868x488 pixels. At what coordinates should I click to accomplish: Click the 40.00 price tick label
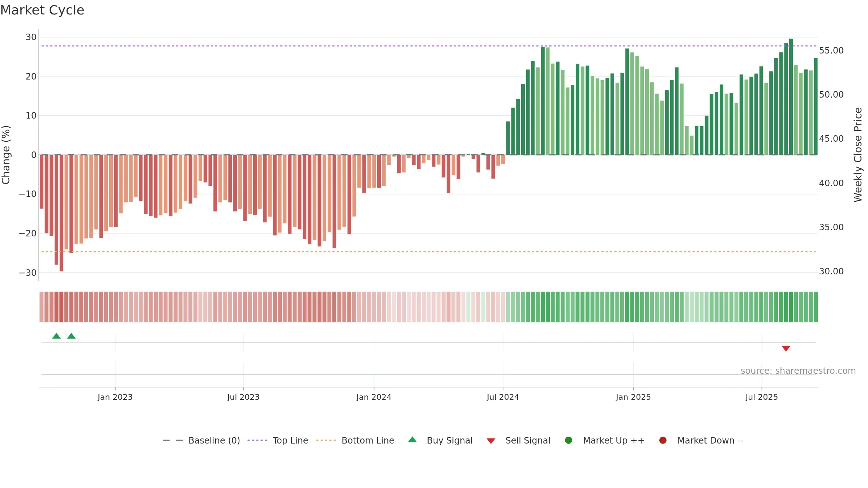(x=831, y=183)
